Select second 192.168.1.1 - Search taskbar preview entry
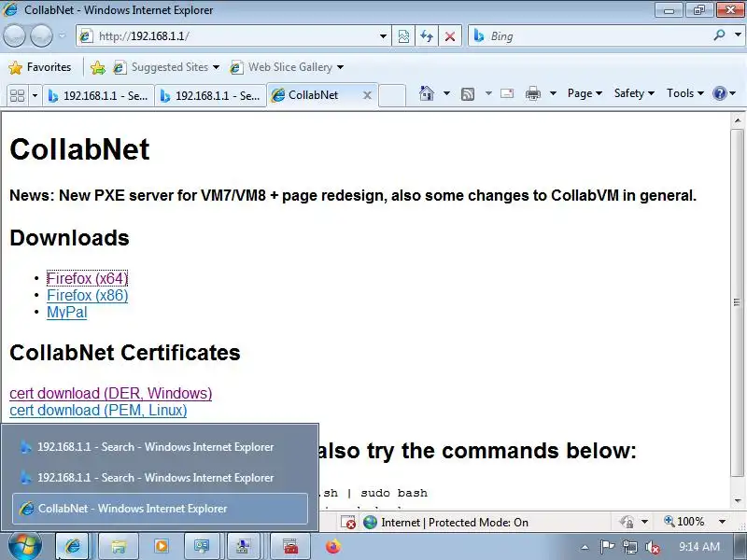 [160, 478]
